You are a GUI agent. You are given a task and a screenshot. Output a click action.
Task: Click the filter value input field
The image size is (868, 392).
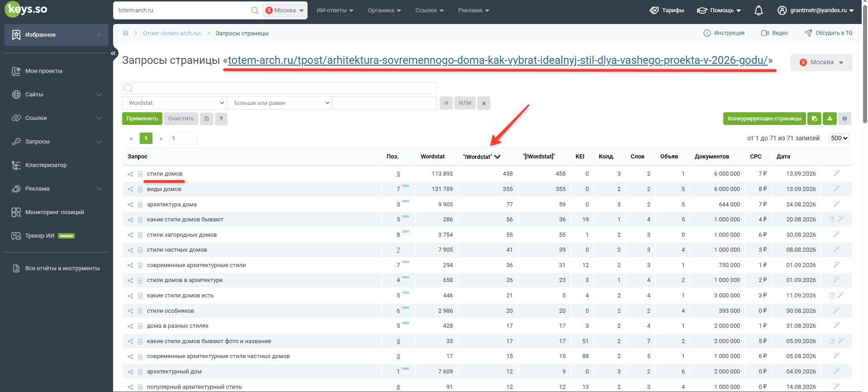(384, 103)
